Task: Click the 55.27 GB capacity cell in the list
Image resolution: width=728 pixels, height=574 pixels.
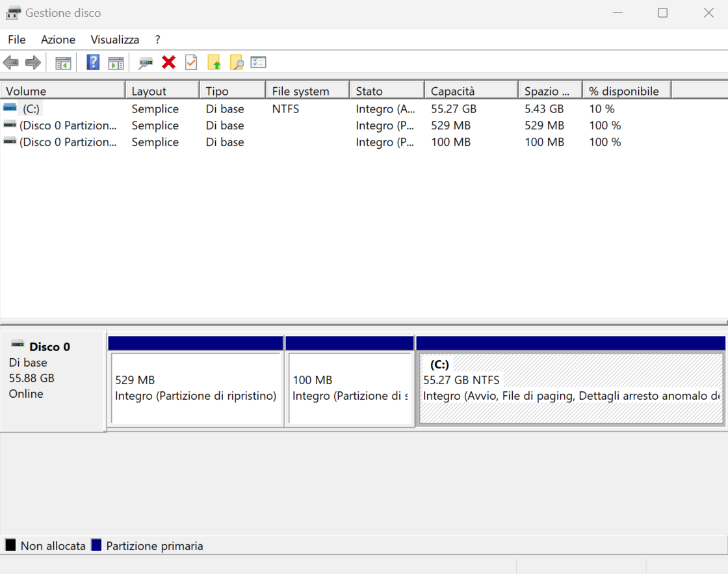Action: tap(454, 109)
